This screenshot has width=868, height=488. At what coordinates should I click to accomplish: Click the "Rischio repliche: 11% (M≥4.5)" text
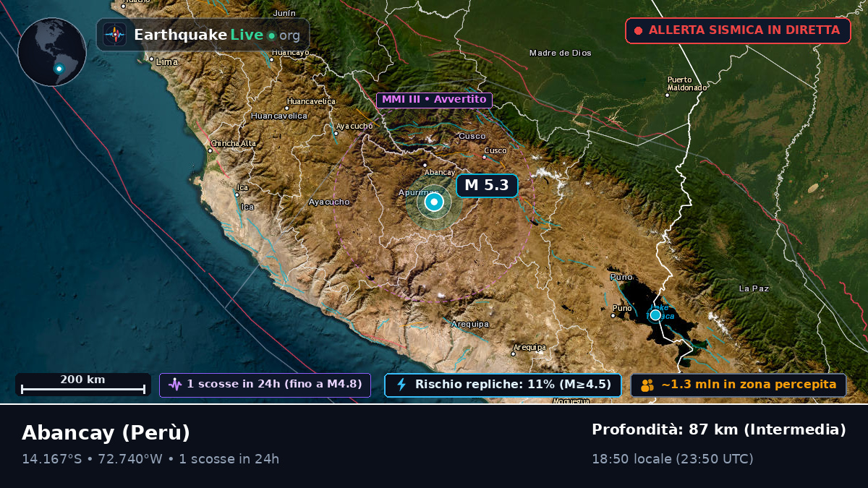tap(514, 385)
